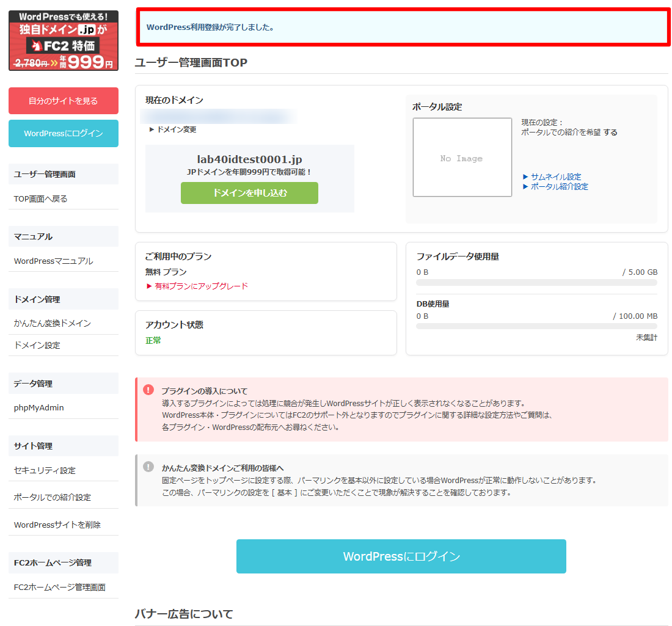Open WordPressマニュアル from sidebar
Screen dimensions: 672x626
pos(53,261)
